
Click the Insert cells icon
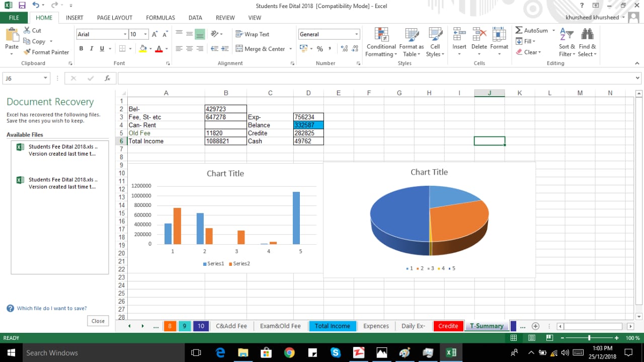click(459, 35)
